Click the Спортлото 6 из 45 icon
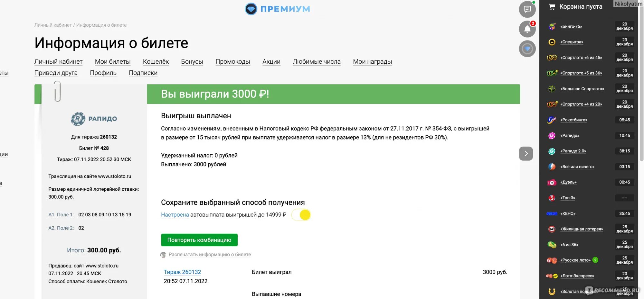This screenshot has width=644, height=299. click(552, 58)
